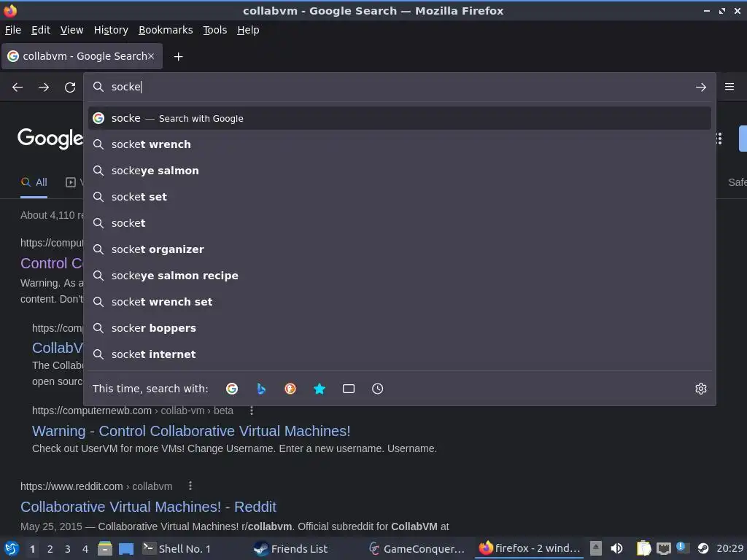The height and width of the screenshot is (560, 747).
Task: Choose the 'socker boppers' suggestion
Action: click(x=399, y=328)
